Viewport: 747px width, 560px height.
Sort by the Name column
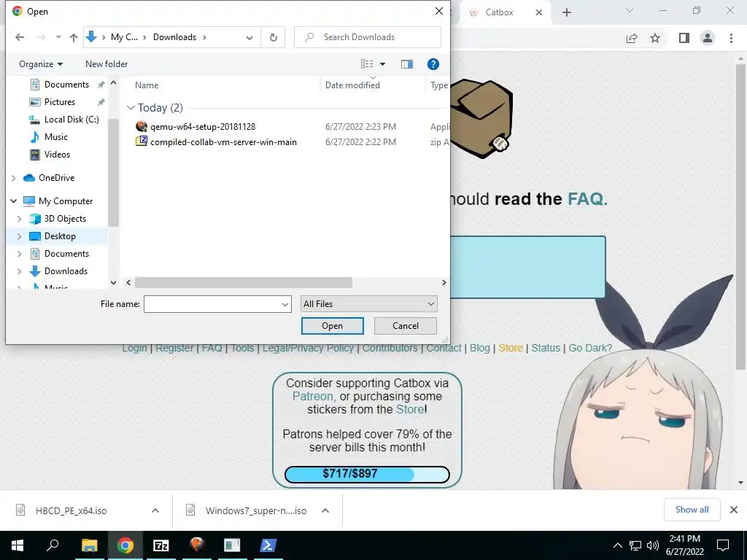pyautogui.click(x=146, y=85)
